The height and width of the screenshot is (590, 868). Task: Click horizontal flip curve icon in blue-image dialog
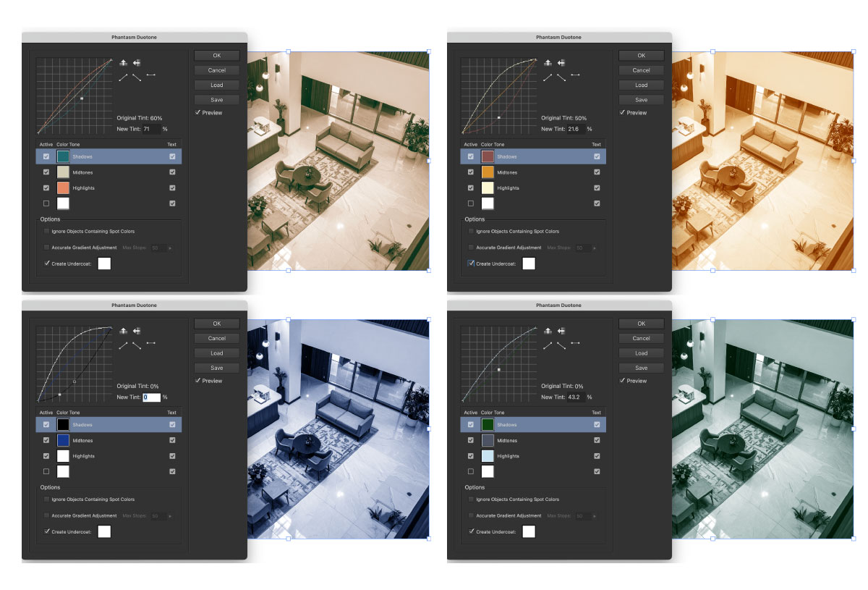(x=136, y=331)
